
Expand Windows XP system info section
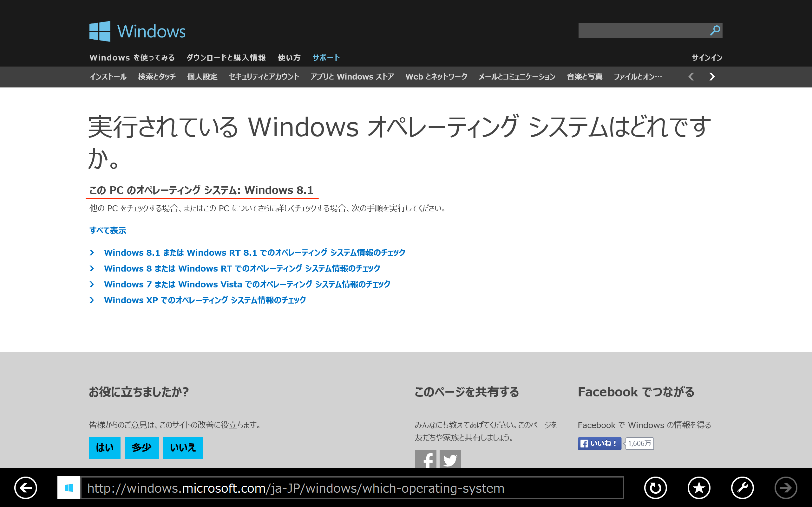click(x=205, y=300)
